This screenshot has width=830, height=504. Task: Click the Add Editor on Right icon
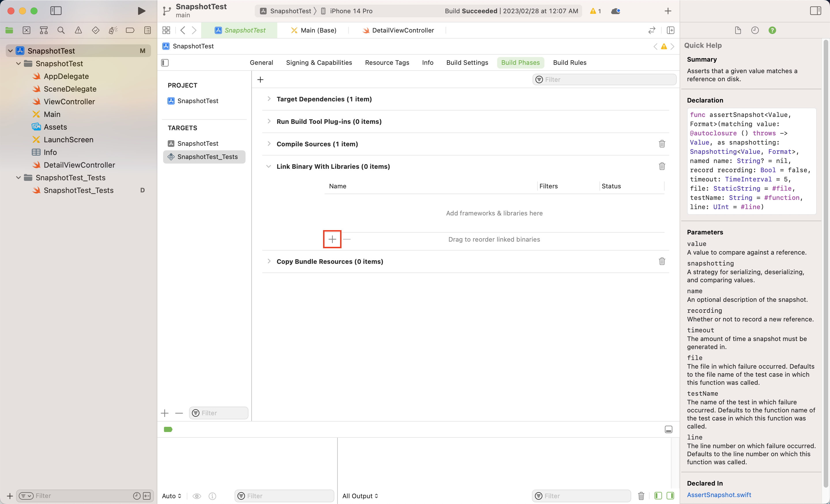tap(670, 30)
